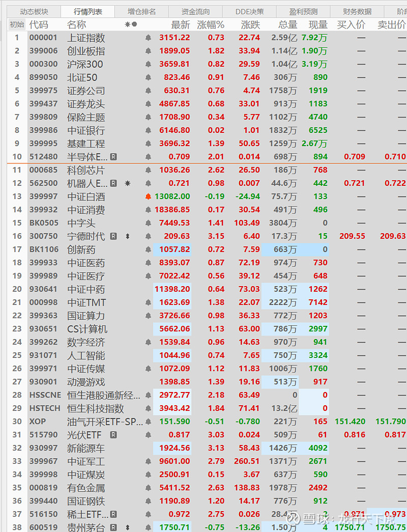Sort by 涨幅% column header
Image resolution: width=407 pixels, height=532 pixels.
coord(211,24)
